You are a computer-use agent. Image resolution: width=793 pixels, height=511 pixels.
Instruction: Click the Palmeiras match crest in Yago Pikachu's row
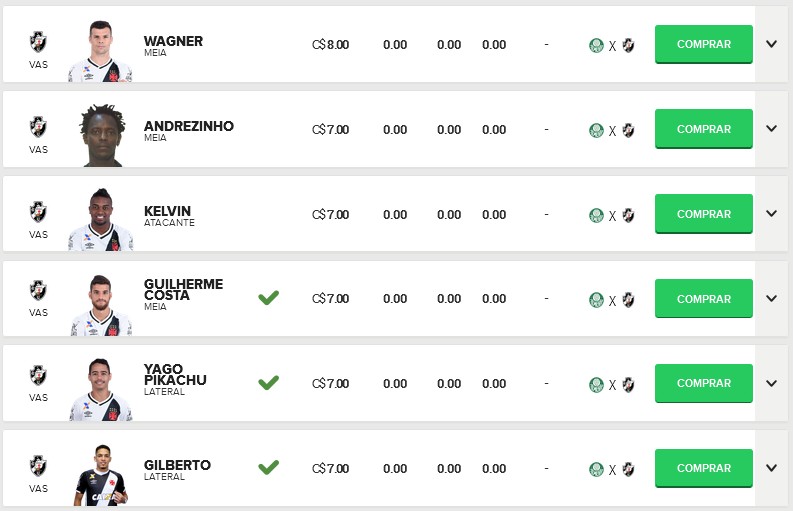pyautogui.click(x=597, y=384)
